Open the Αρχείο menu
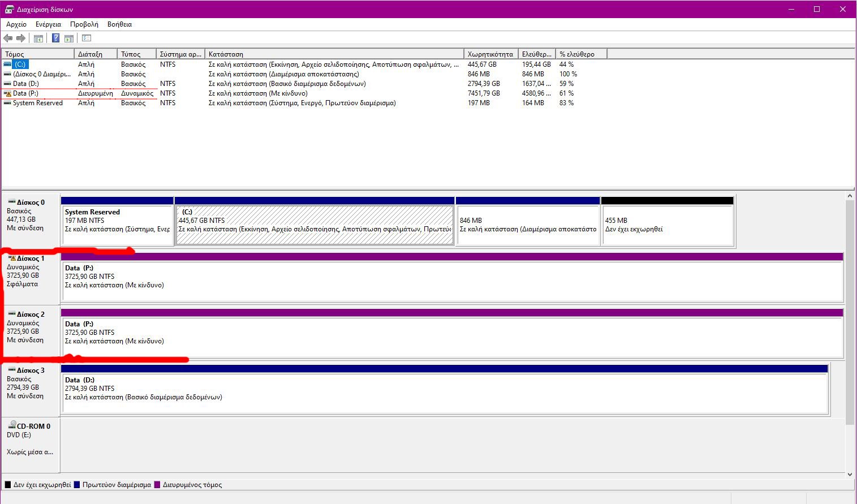 click(16, 24)
